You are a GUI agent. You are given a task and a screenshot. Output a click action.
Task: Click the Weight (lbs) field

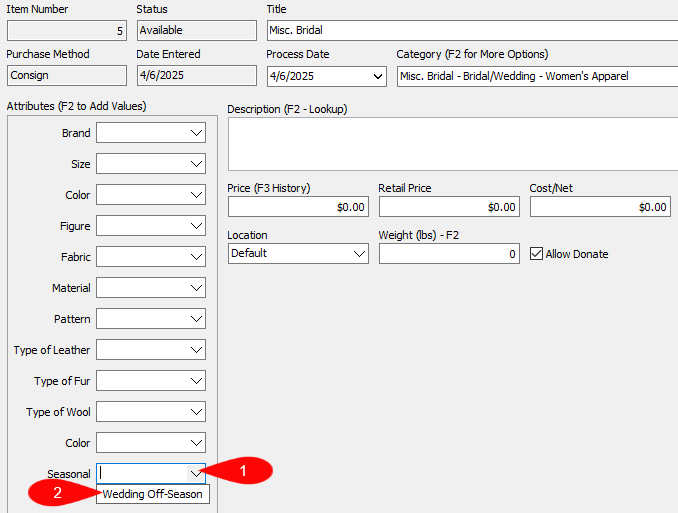(x=449, y=253)
